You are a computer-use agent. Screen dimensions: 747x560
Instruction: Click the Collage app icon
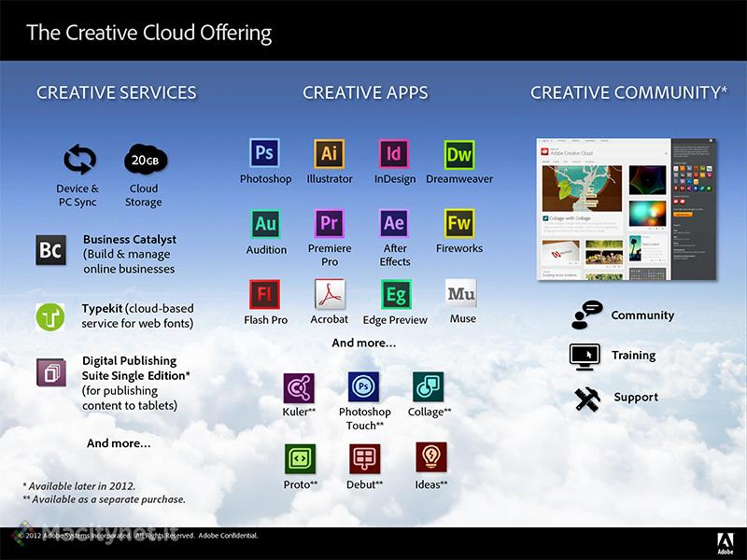click(429, 386)
